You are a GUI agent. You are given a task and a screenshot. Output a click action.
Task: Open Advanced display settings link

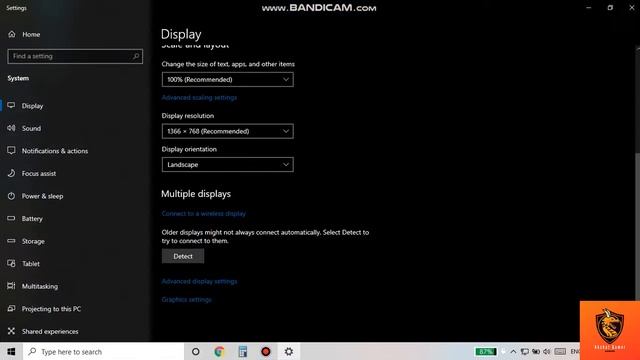coord(199,281)
